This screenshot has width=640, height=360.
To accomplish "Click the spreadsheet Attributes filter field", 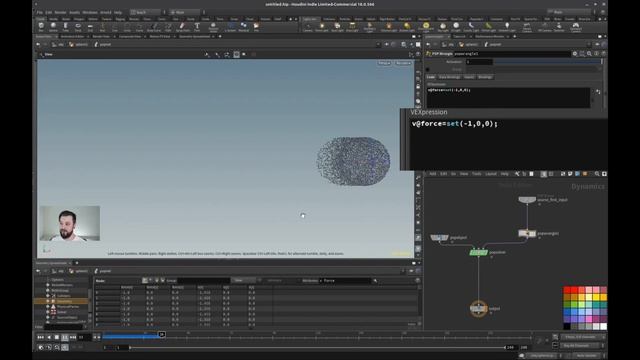I will pyautogui.click(x=346, y=280).
